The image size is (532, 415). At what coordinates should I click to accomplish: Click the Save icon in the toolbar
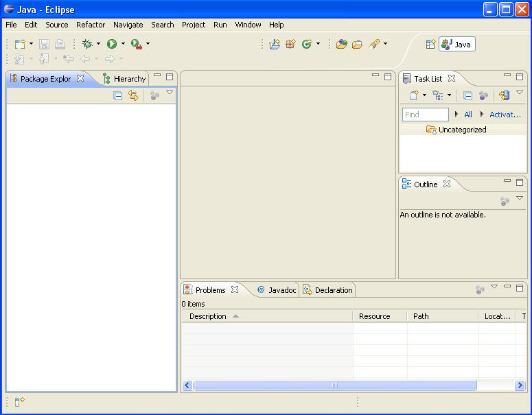[44, 44]
